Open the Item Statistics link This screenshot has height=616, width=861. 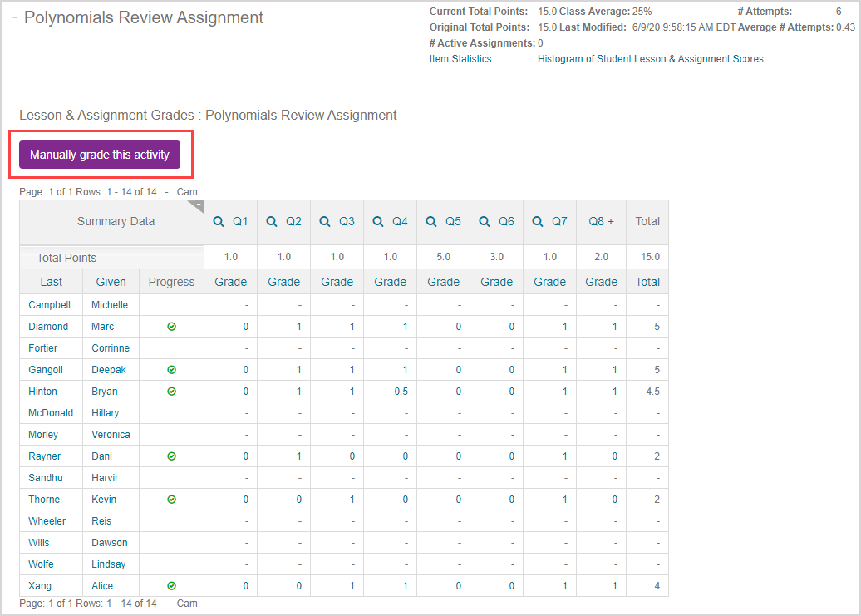[x=460, y=59]
